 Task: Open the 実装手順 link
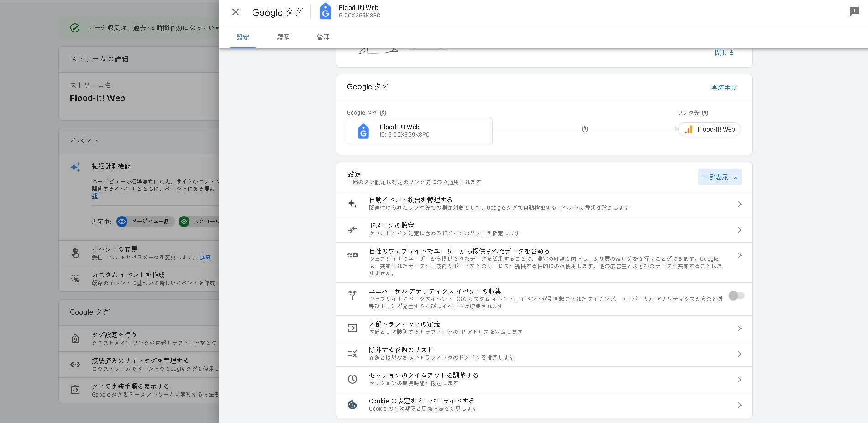coord(724,87)
